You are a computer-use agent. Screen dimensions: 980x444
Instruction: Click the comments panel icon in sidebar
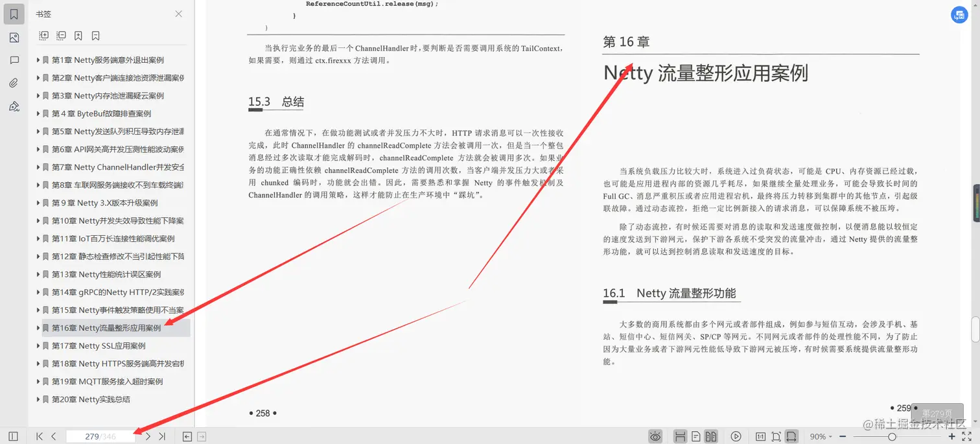point(14,60)
